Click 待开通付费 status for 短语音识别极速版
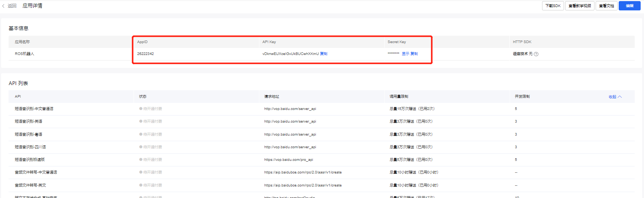The image size is (644, 198). point(152,160)
